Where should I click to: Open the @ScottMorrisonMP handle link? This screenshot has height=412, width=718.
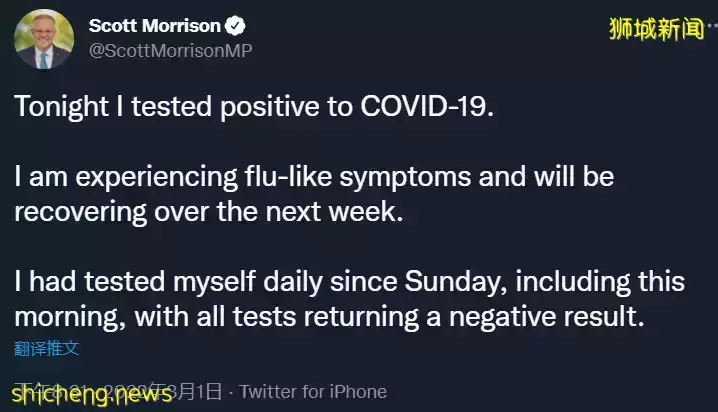click(x=170, y=51)
